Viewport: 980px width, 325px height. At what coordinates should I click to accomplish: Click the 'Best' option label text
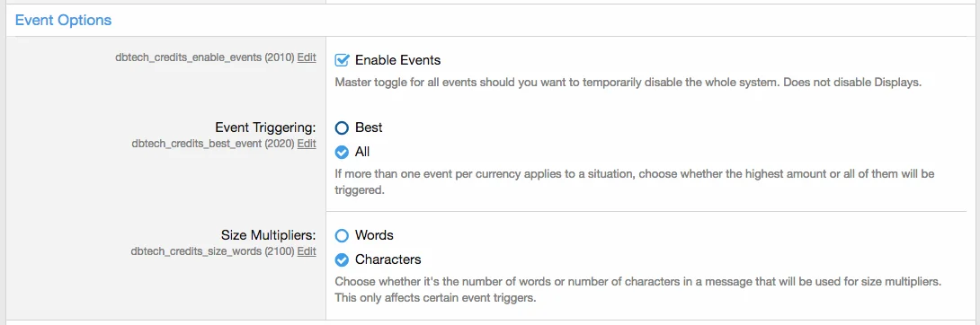click(x=369, y=127)
